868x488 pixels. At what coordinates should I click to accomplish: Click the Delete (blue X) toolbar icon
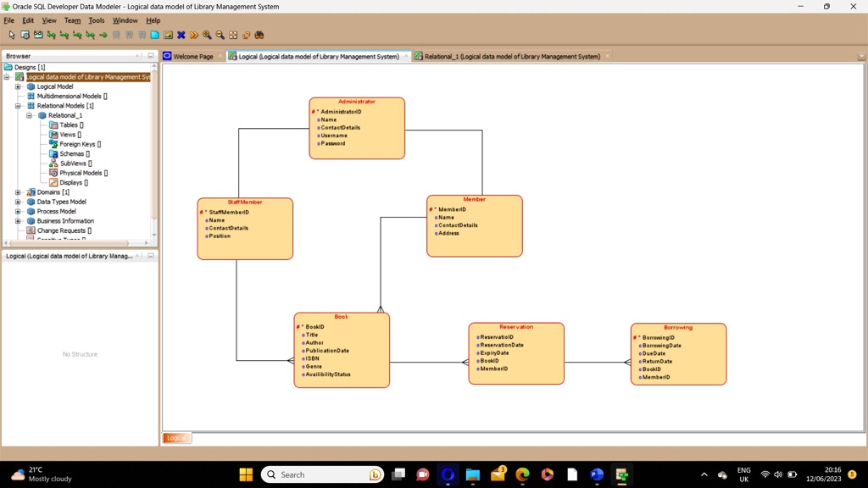tap(181, 35)
